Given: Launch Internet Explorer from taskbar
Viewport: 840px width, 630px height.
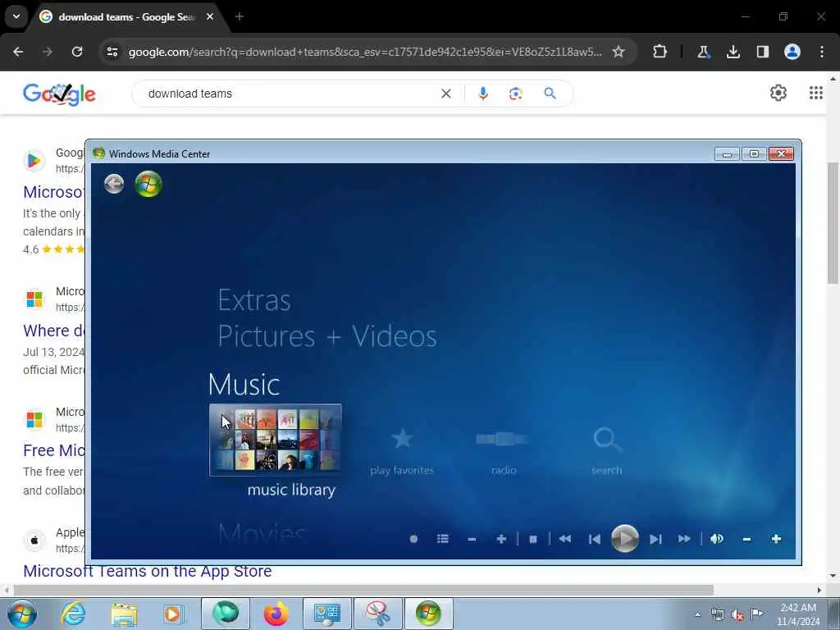Looking at the screenshot, I should (73, 614).
